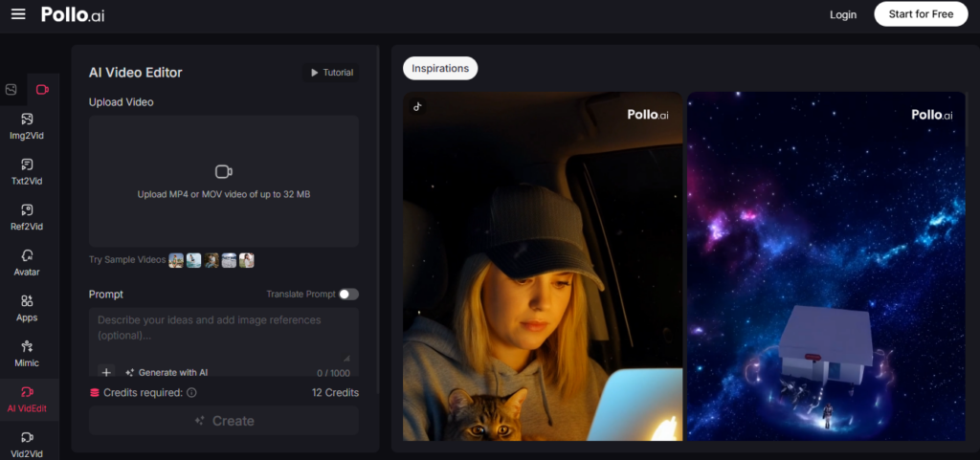Open the Avatar tool
Viewport: 980px width, 460px height.
pyautogui.click(x=27, y=263)
